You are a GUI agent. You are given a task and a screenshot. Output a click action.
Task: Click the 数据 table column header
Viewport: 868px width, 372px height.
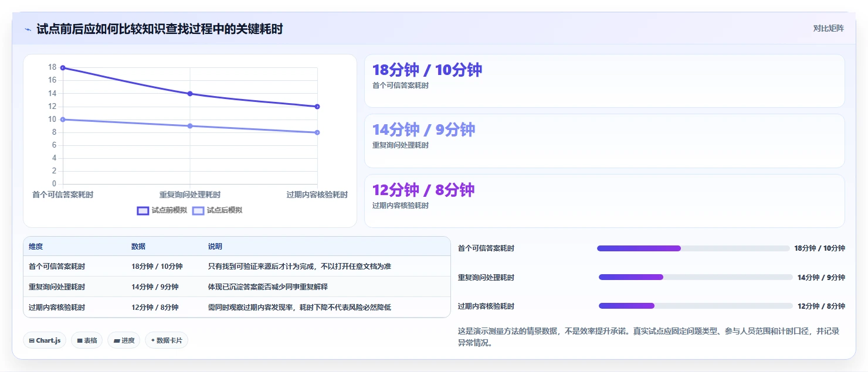tap(138, 247)
